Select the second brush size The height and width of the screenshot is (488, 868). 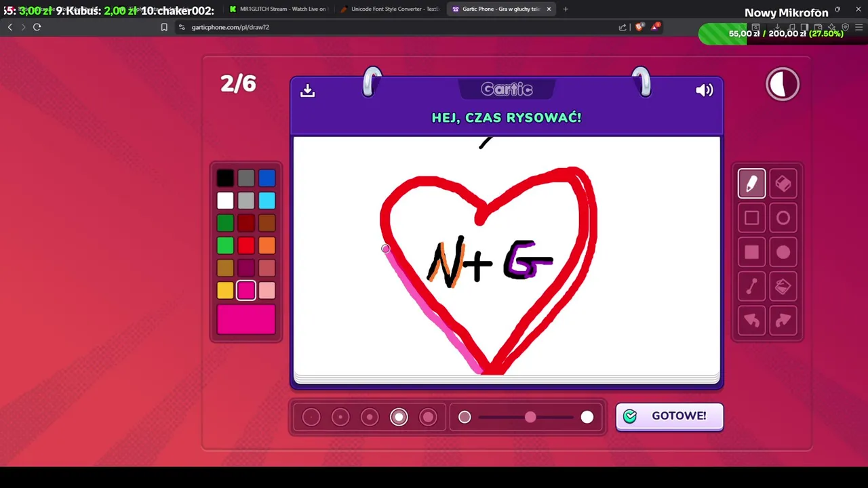click(340, 417)
